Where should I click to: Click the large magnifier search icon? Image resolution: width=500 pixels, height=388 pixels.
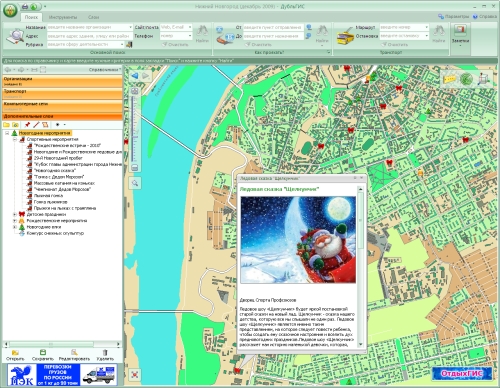[15, 36]
